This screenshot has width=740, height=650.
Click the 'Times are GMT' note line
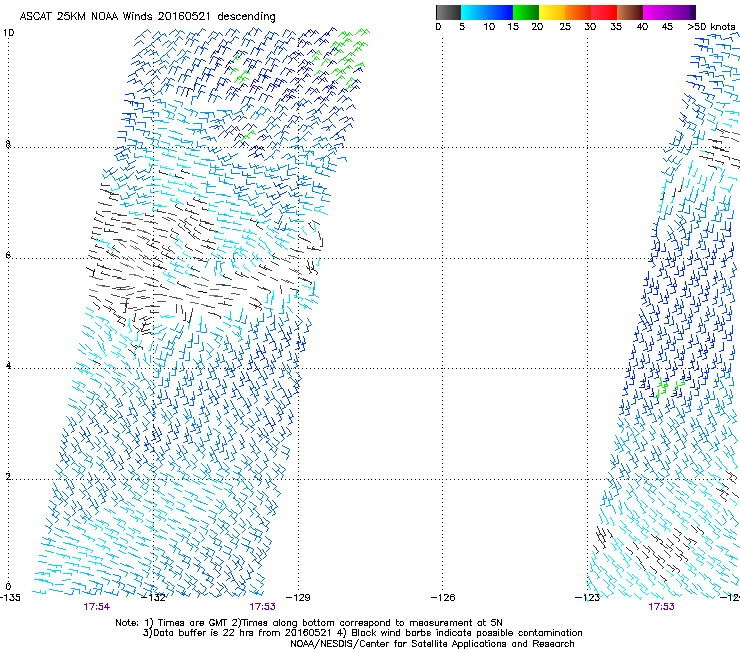(309, 623)
